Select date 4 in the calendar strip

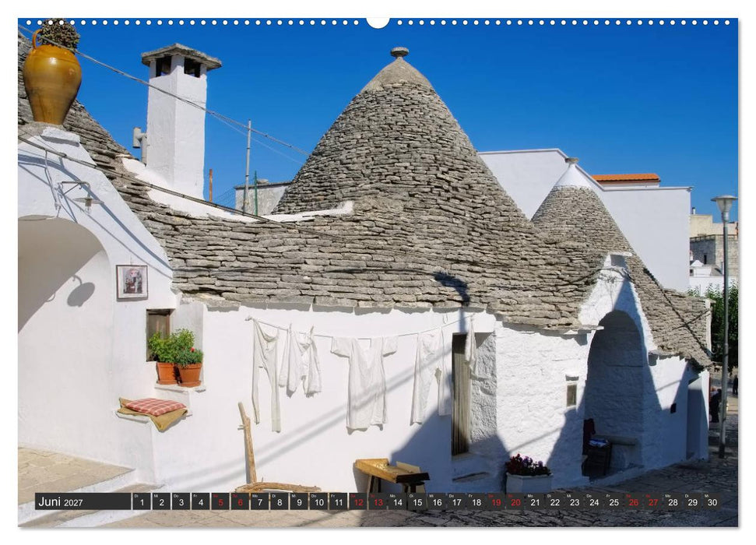coord(201,501)
